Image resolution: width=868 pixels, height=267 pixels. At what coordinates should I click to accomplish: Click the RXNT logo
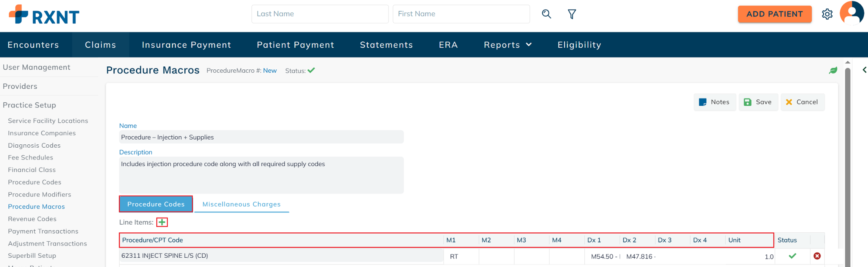pyautogui.click(x=44, y=15)
